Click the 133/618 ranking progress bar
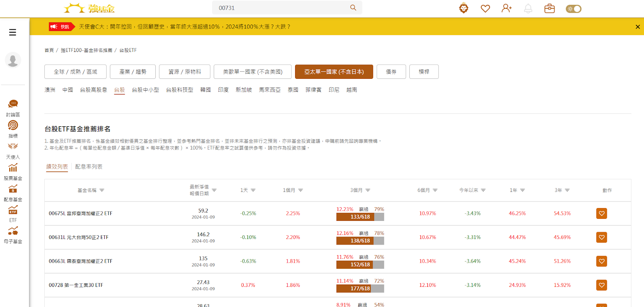 coord(360,217)
